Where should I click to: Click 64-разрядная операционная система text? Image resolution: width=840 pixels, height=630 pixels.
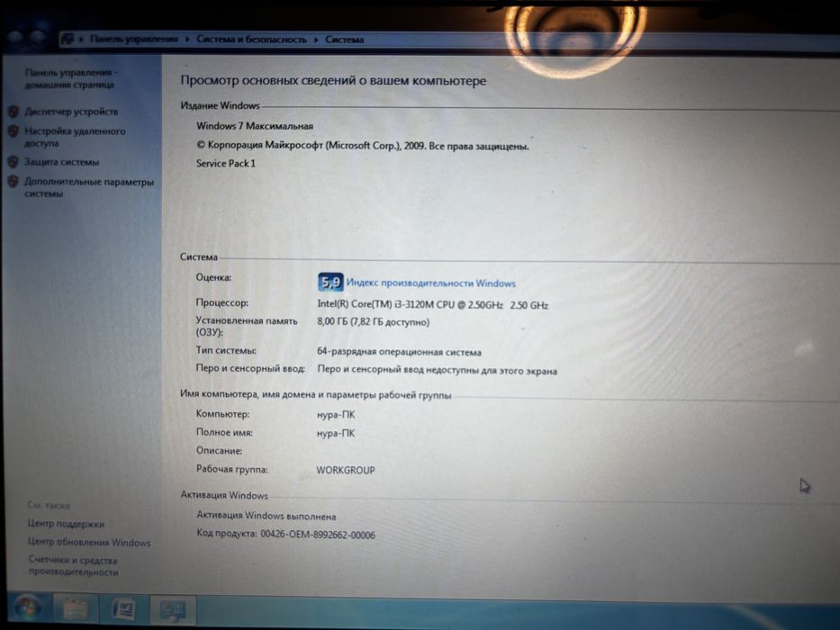point(399,352)
